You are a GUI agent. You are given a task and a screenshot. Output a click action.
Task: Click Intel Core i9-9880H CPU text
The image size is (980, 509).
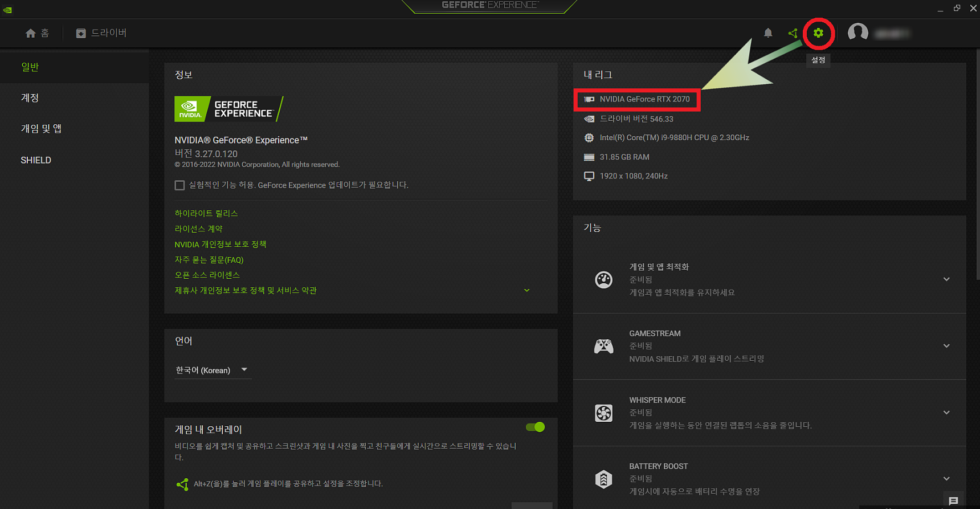[674, 138]
